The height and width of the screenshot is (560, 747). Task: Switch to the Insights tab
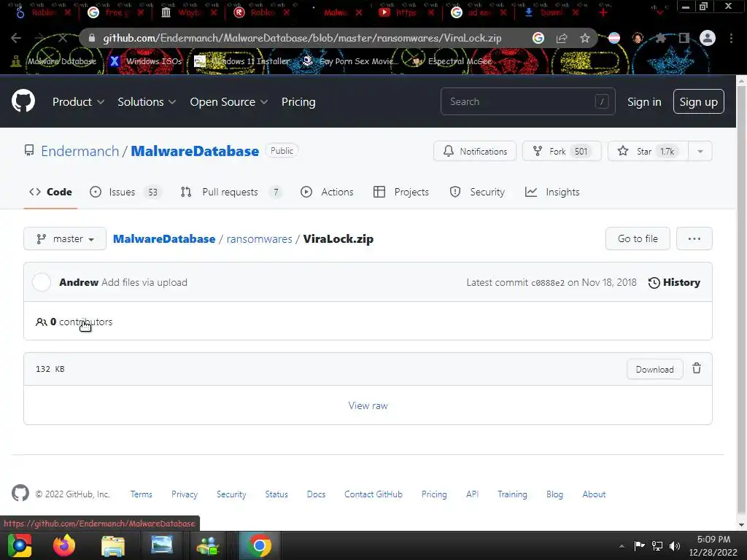[552, 192]
